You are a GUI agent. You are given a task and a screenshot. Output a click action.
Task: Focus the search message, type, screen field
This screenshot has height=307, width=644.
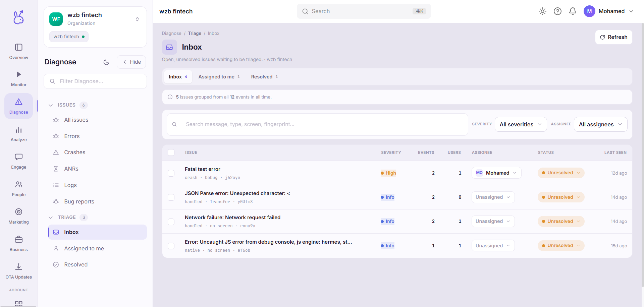point(317,124)
